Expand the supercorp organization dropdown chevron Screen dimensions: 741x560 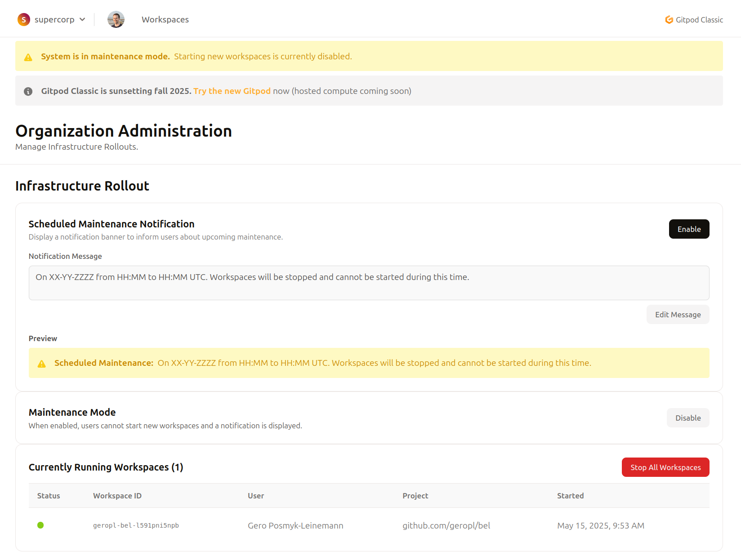[82, 19]
